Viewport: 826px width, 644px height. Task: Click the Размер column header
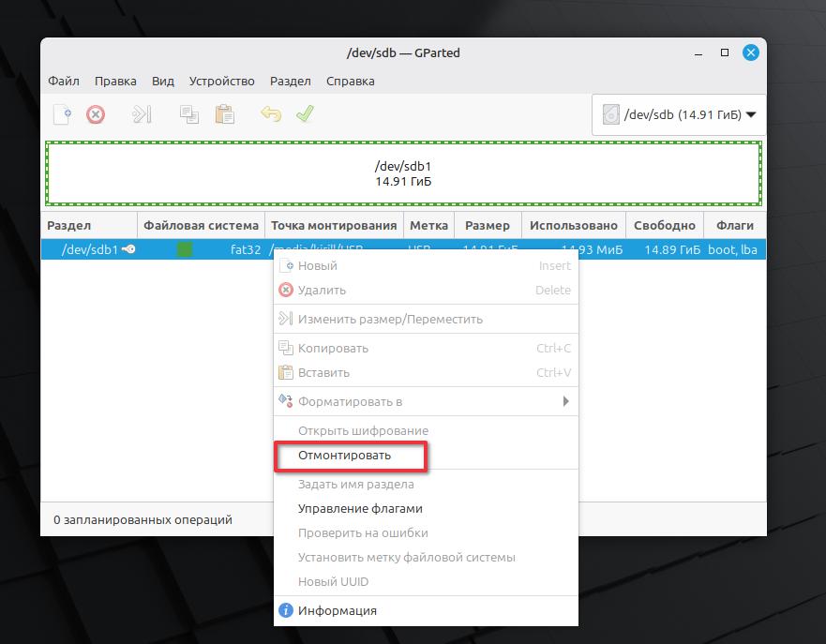click(488, 225)
